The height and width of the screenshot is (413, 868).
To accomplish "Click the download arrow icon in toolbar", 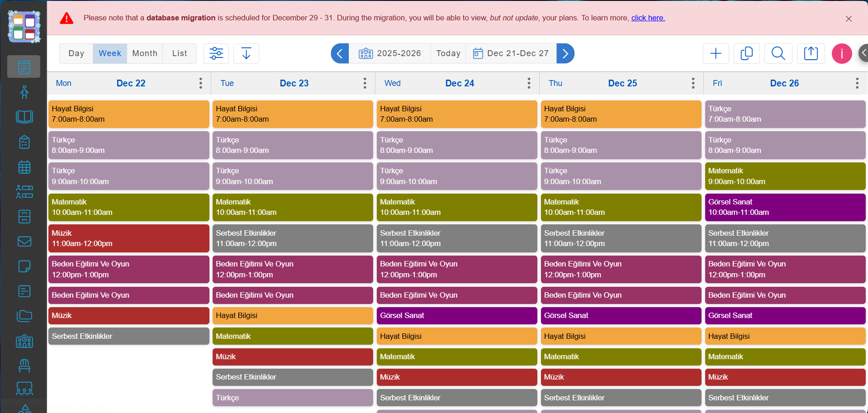I will [x=246, y=53].
